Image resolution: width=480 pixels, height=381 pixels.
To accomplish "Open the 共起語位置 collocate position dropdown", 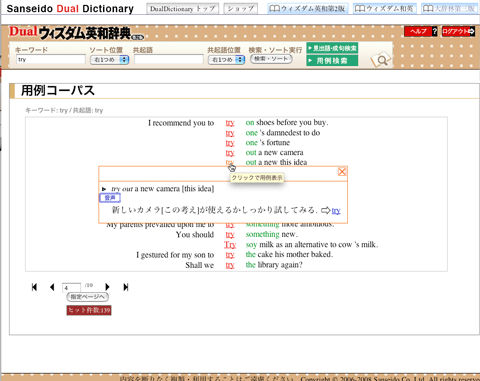I will click(226, 60).
